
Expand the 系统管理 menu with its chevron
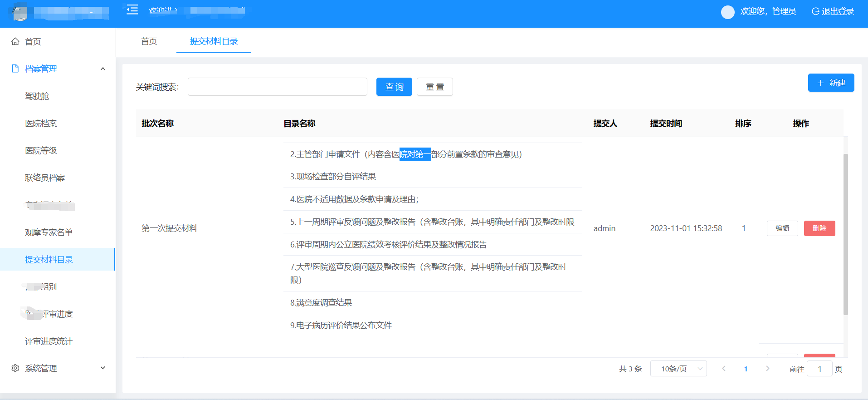103,368
